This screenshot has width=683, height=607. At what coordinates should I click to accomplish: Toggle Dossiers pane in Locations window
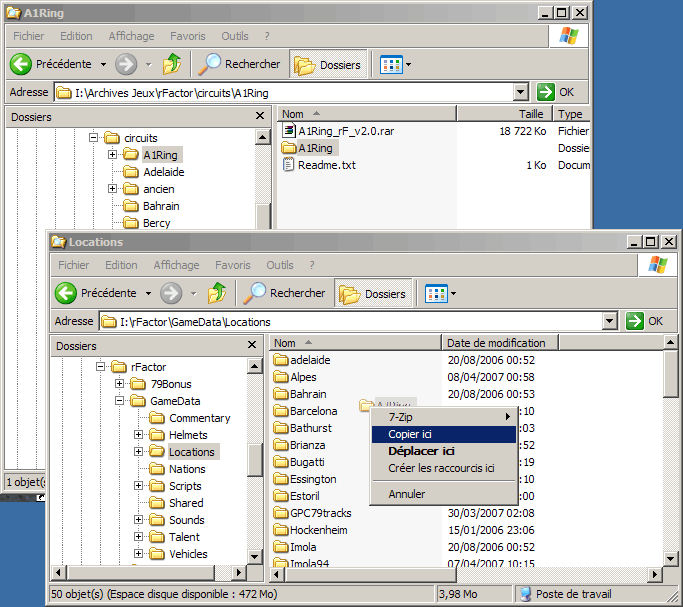(x=373, y=293)
